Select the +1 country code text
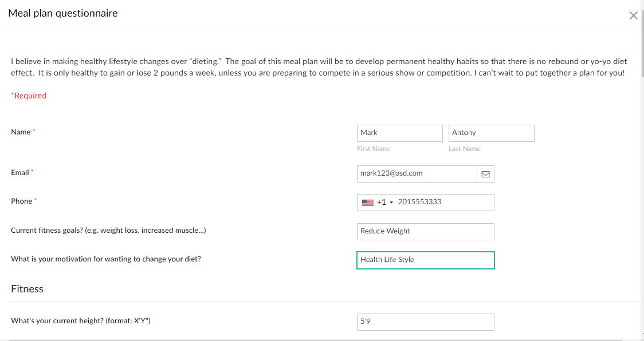Screen dimensions: 644x341 click(381, 203)
